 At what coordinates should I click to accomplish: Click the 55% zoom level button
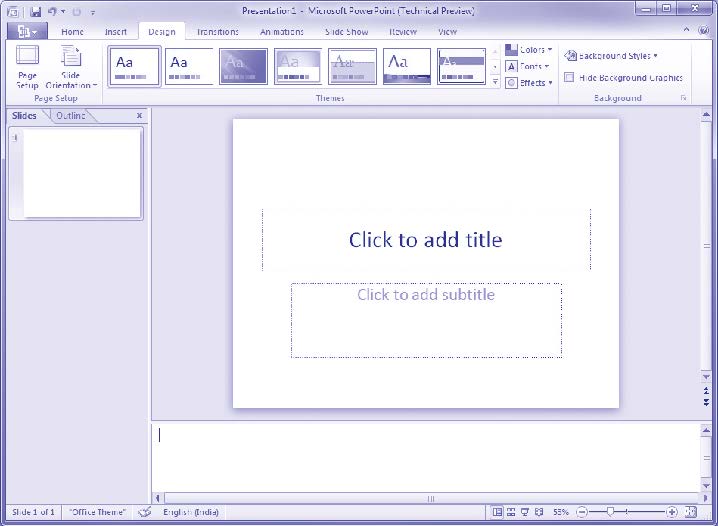560,512
